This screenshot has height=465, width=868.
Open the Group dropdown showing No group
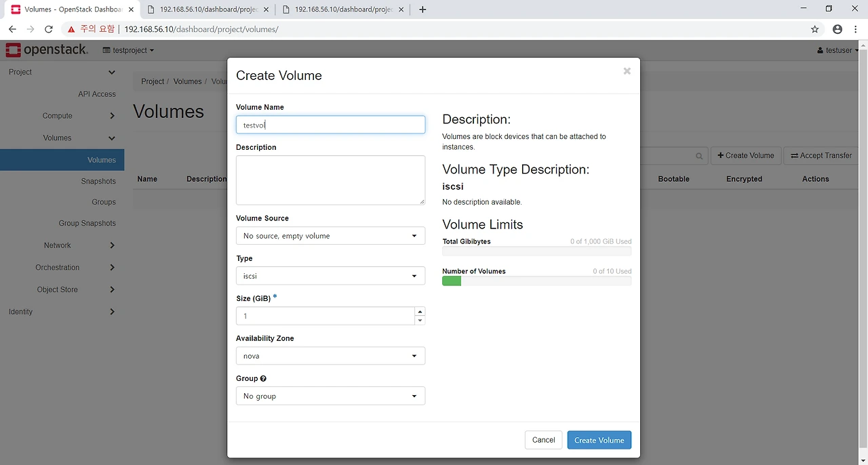[330, 396]
